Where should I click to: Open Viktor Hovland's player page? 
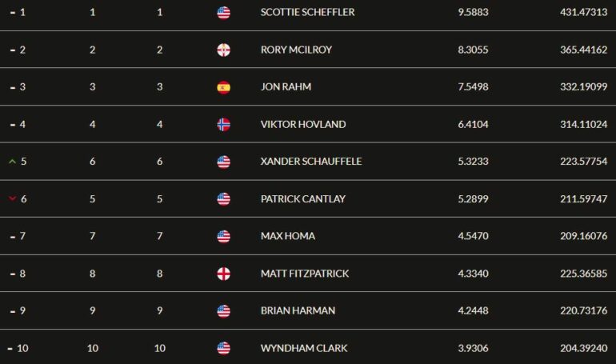303,125
